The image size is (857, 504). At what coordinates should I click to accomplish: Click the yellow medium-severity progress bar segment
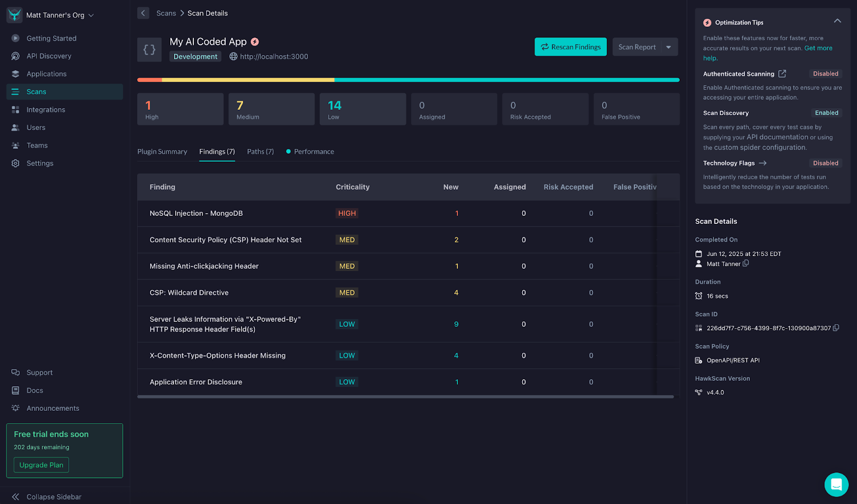tap(248, 80)
